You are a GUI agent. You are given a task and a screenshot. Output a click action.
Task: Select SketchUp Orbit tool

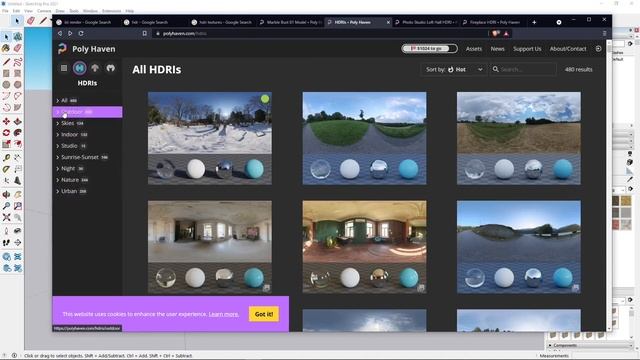click(x=6, y=195)
